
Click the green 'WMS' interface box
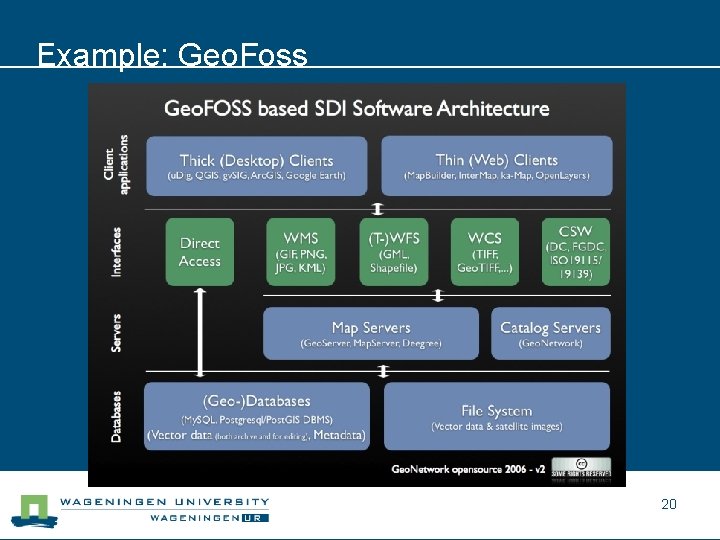301,252
